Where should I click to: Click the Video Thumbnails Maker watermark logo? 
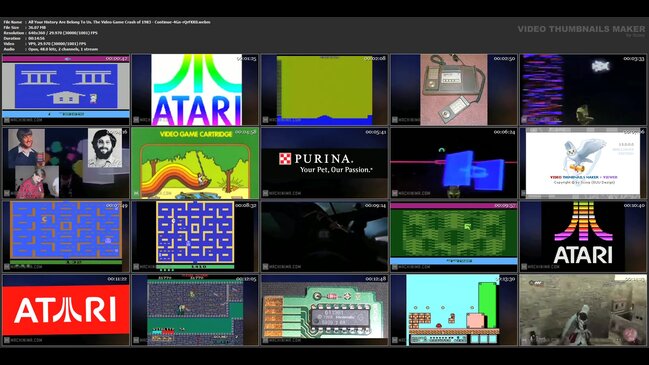[x=581, y=30]
